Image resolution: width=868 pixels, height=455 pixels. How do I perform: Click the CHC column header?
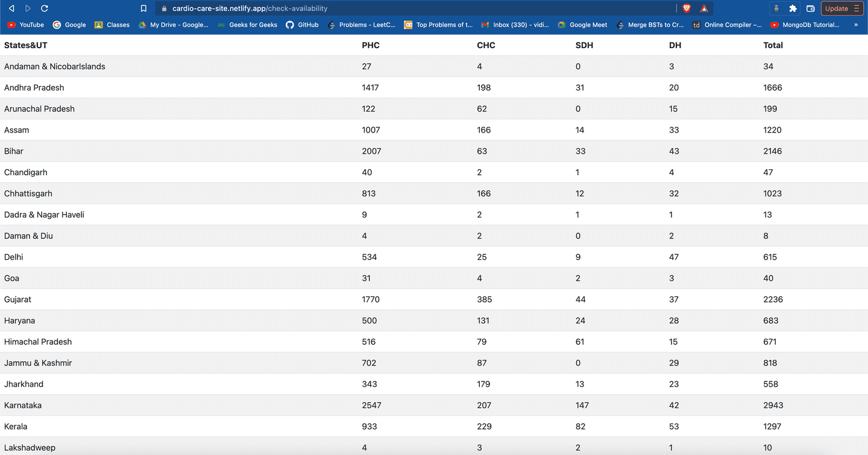click(486, 45)
